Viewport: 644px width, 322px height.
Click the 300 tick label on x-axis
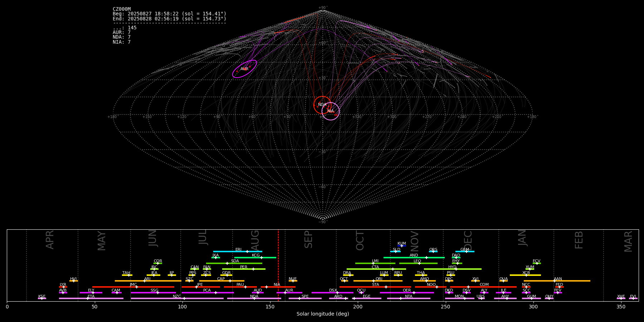(533, 307)
